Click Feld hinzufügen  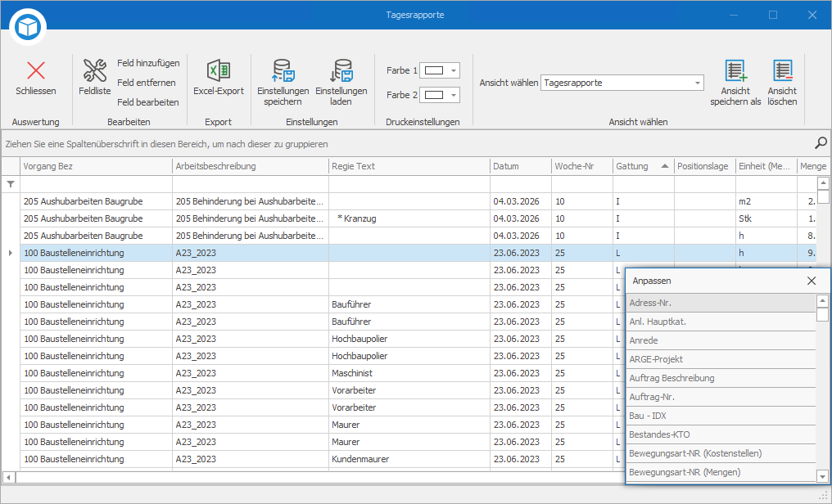tap(148, 63)
